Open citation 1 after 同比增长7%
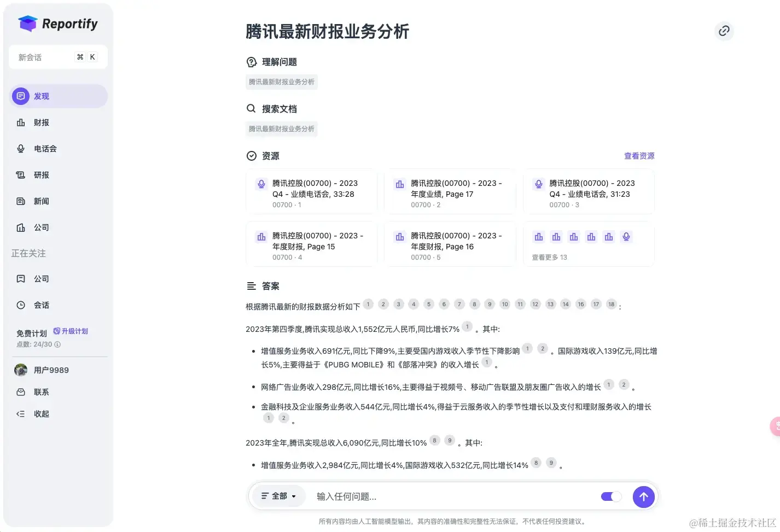 [467, 326]
